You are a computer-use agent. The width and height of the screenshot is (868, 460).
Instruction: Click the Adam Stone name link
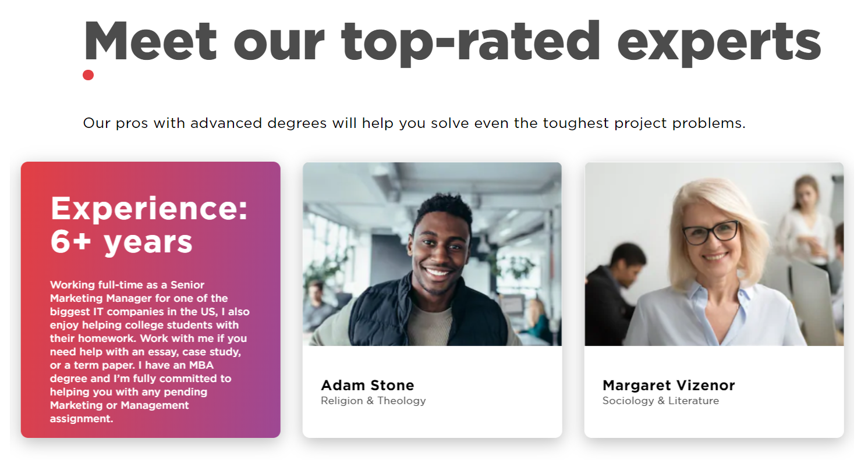tap(367, 385)
